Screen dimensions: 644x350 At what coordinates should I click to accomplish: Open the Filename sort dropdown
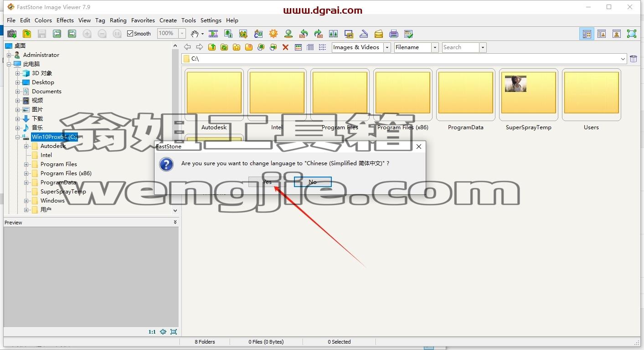click(x=435, y=47)
